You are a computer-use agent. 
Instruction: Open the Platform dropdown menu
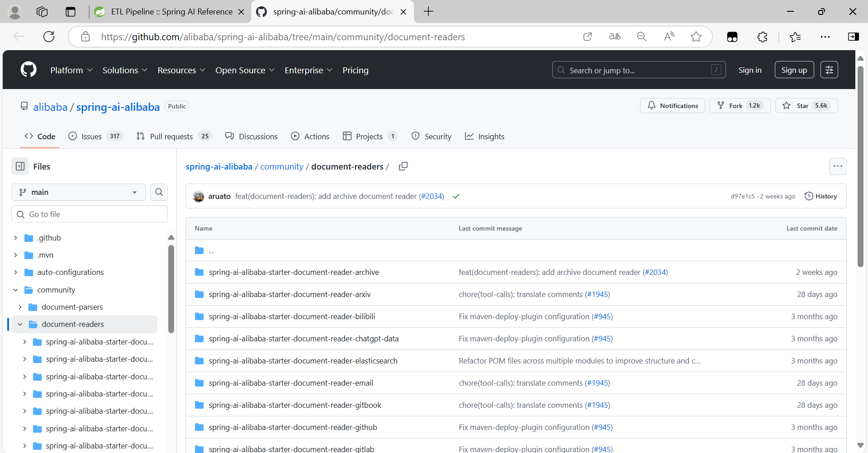71,70
